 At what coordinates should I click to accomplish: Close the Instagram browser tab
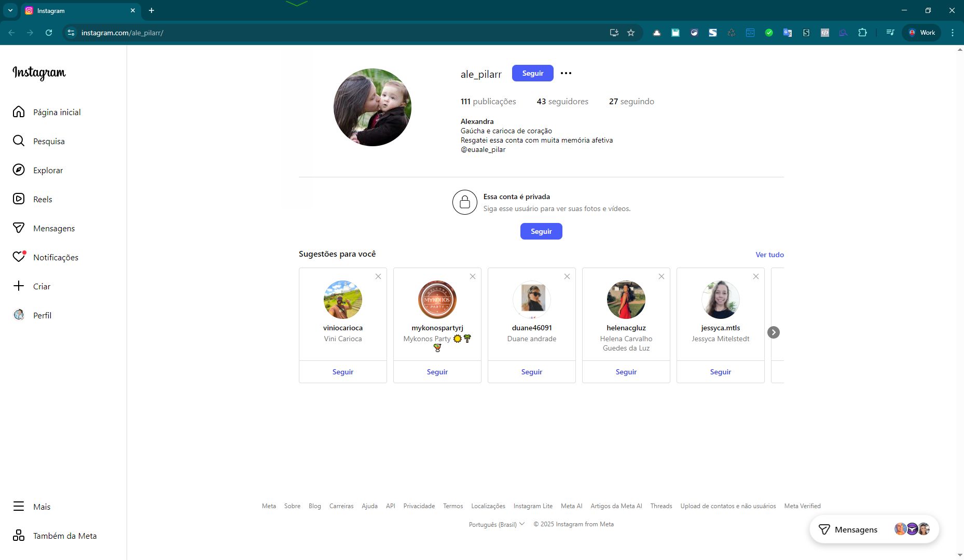coord(133,10)
